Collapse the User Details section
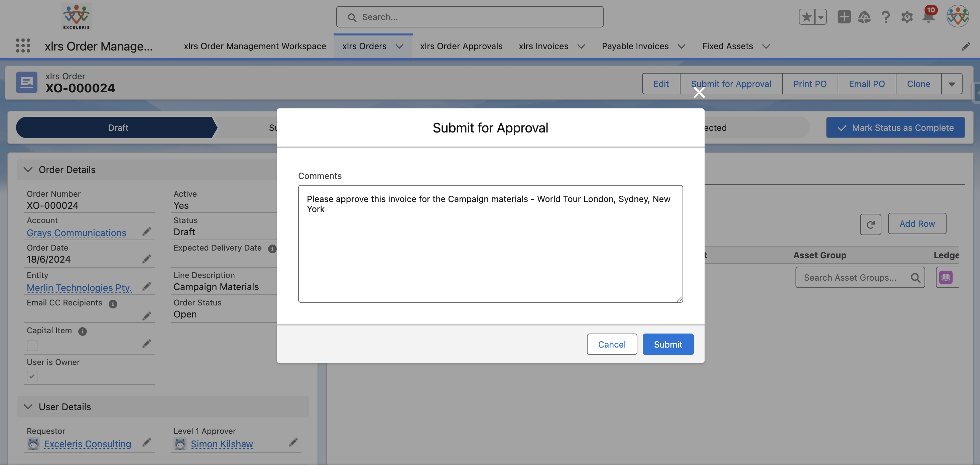The width and height of the screenshot is (980, 465). 28,407
